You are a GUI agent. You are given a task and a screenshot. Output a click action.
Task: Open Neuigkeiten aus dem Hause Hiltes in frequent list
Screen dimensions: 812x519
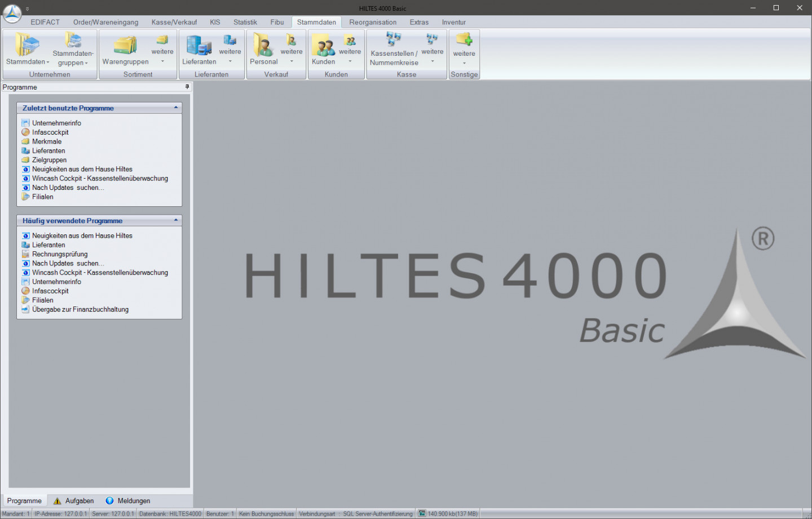pyautogui.click(x=82, y=236)
